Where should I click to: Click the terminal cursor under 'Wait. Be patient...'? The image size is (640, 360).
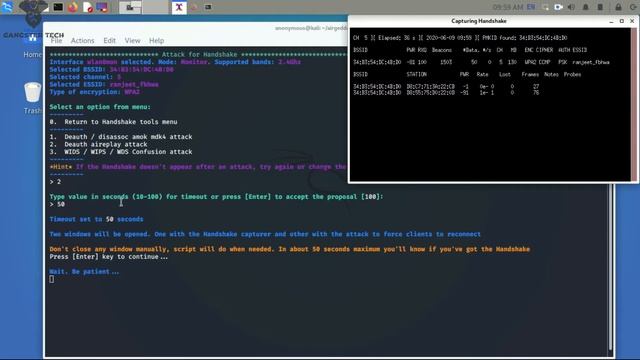tap(51, 279)
